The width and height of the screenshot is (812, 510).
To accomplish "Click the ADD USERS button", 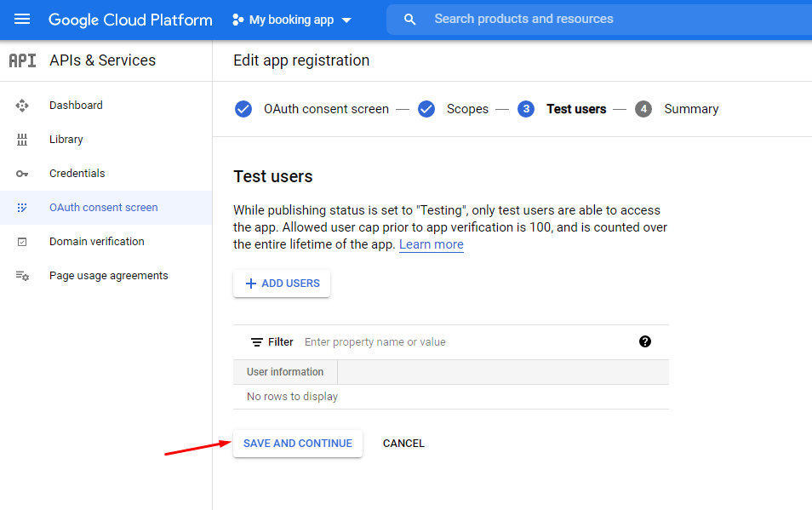I will pyautogui.click(x=281, y=283).
